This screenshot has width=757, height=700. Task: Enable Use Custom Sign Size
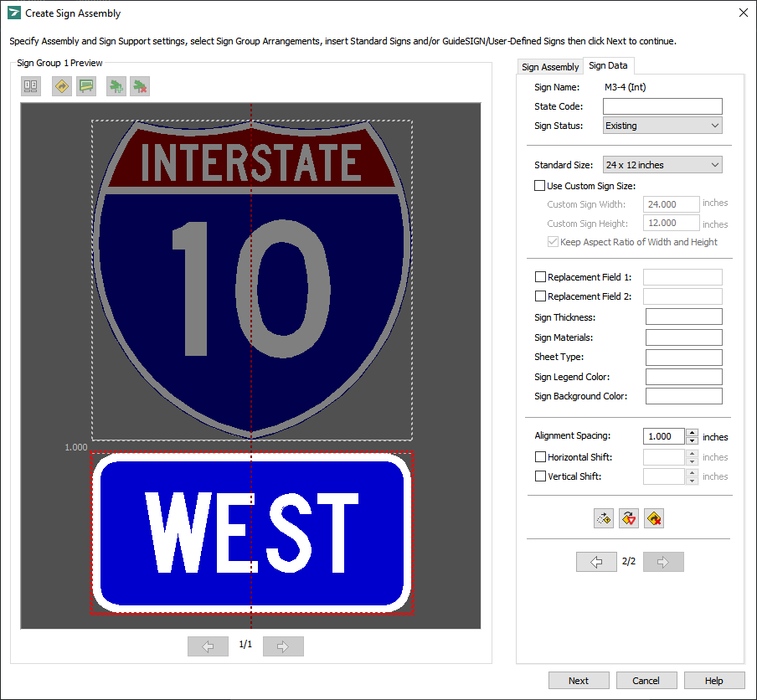pyautogui.click(x=540, y=185)
